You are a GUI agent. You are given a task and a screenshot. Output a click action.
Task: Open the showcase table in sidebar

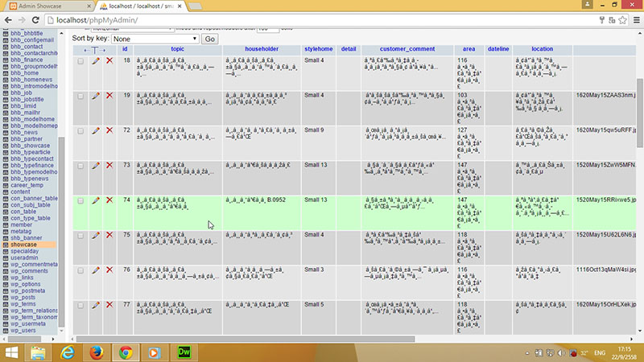[24, 245]
